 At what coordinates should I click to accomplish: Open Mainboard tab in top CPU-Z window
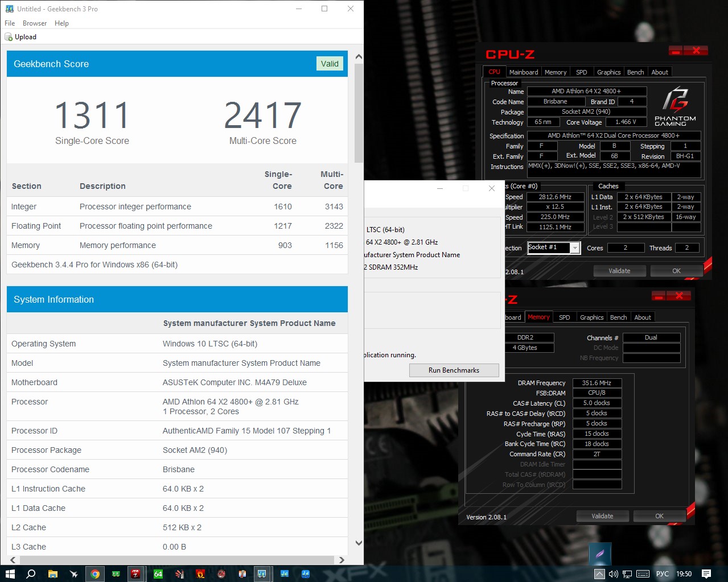point(524,72)
